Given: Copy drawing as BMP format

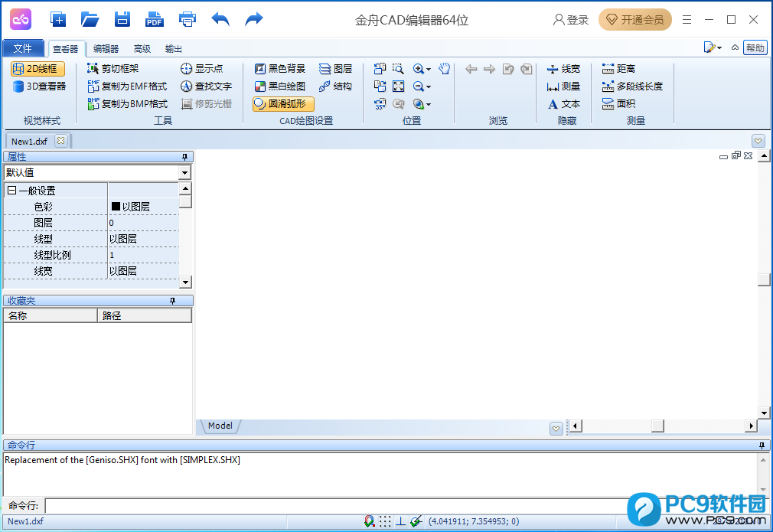Looking at the screenshot, I should pos(127,104).
